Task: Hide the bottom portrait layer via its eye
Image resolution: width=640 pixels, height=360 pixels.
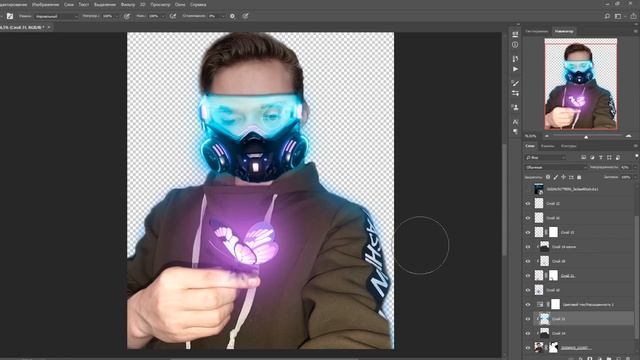Action: coord(528,348)
